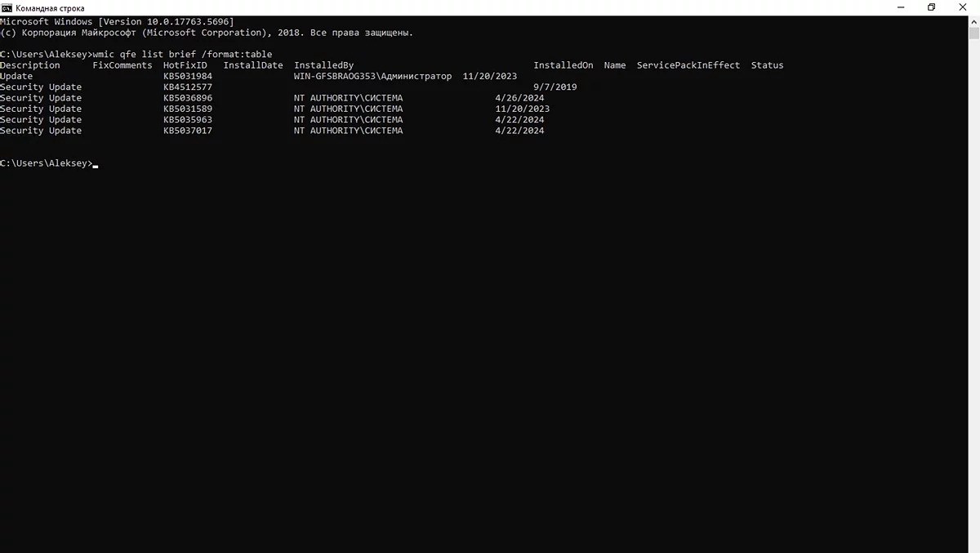Image resolution: width=980 pixels, height=553 pixels.
Task: Click the date 4/26/2024
Action: (519, 98)
